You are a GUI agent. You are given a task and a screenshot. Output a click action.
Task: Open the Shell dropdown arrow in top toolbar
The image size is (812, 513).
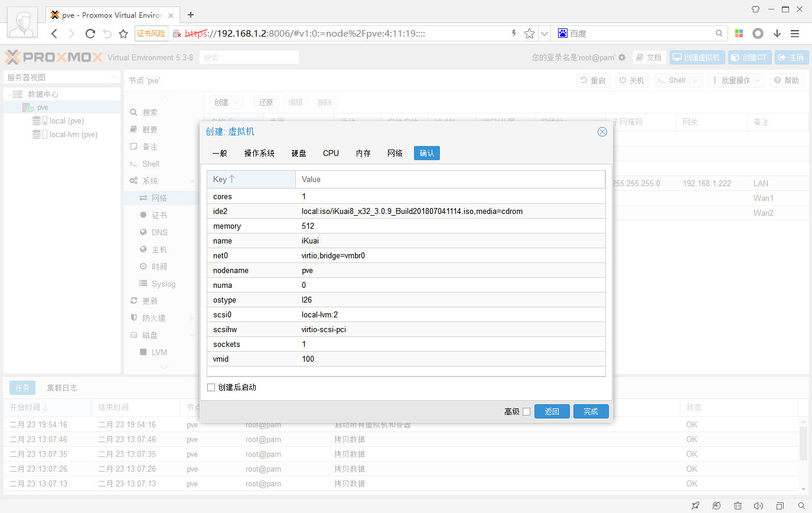(x=695, y=80)
